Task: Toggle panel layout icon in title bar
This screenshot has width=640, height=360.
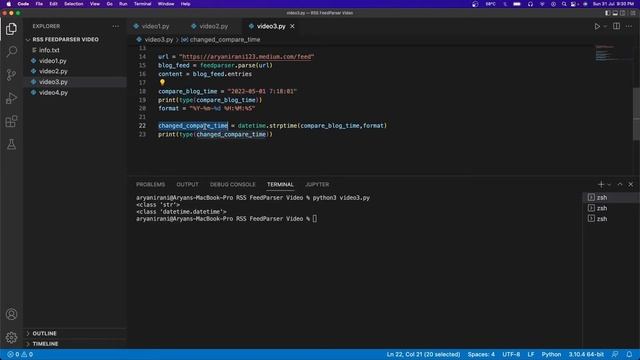Action: [615, 13]
